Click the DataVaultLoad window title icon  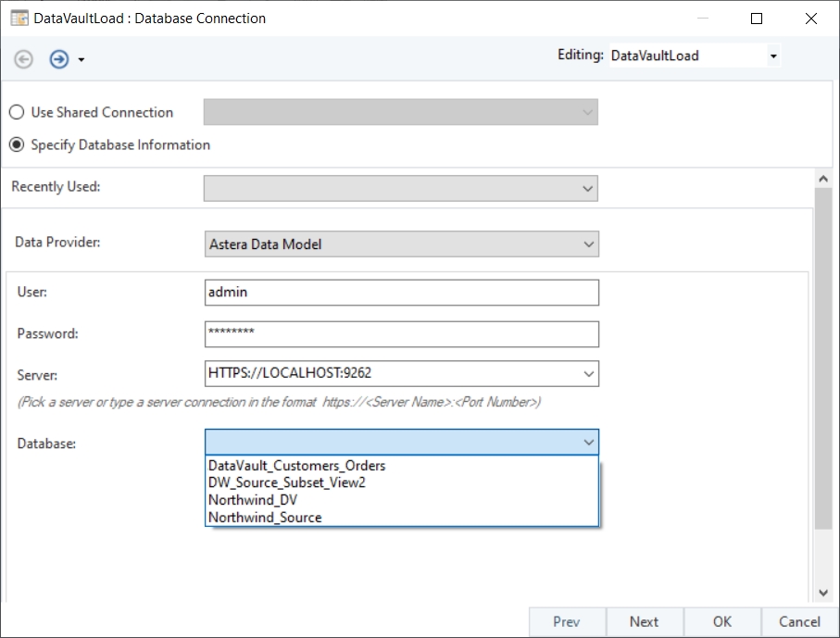[x=19, y=19]
